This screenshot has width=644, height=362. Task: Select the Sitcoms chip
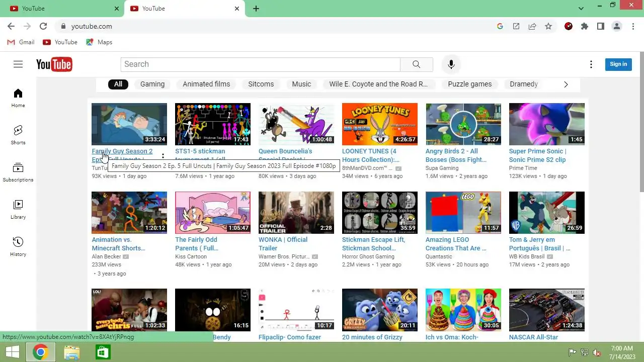261,84
